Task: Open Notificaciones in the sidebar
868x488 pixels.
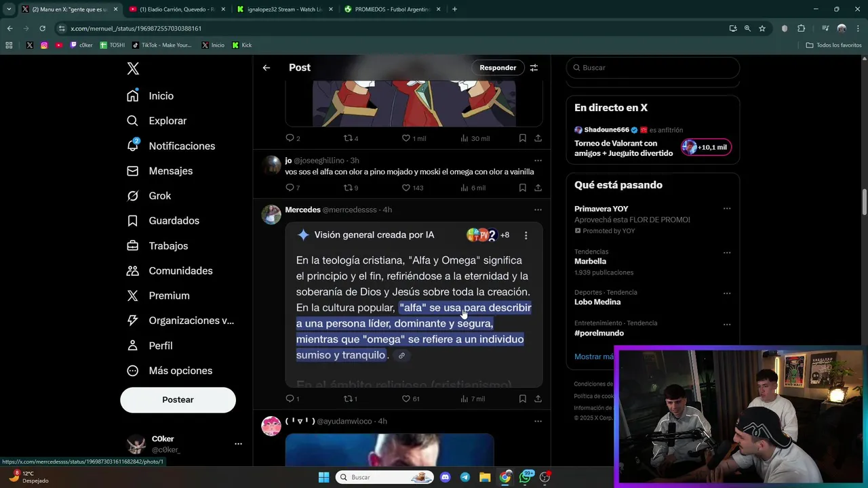Action: [x=171, y=146]
